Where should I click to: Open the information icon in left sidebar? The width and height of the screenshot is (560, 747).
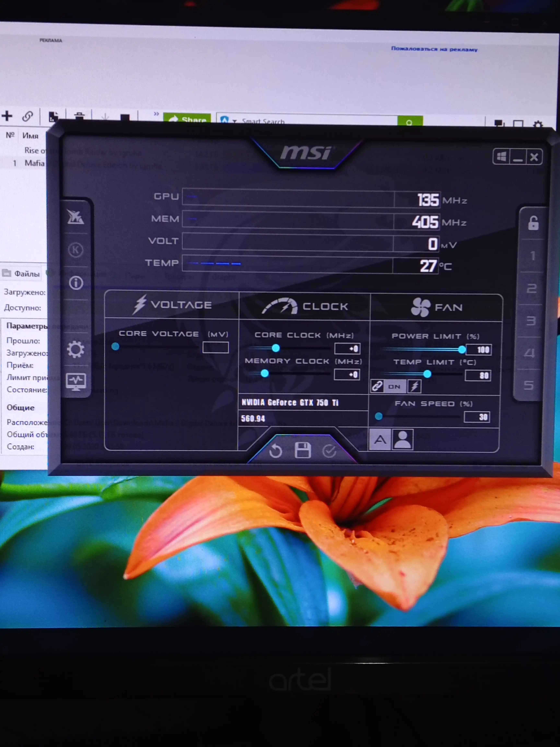pyautogui.click(x=76, y=283)
